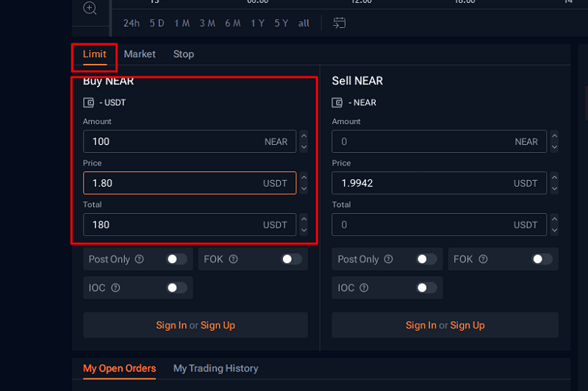
Task: Increase Sell Amount with the up arrow
Action: (x=555, y=136)
